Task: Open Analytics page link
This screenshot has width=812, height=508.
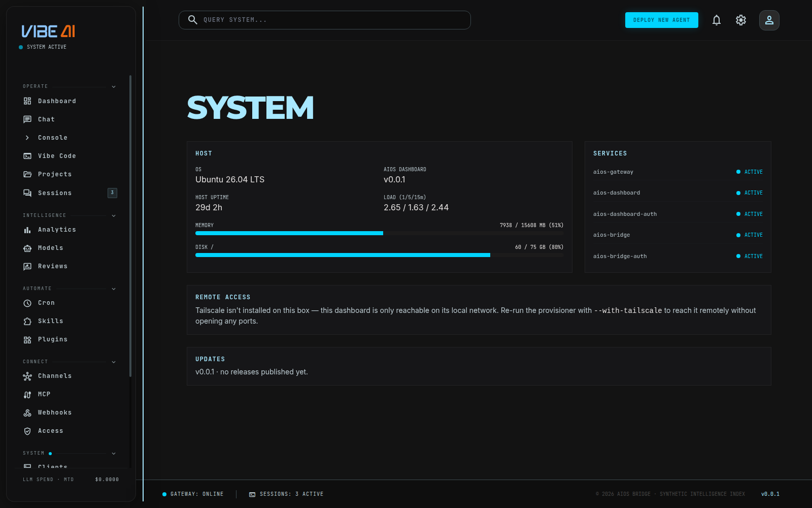Action: (70, 230)
